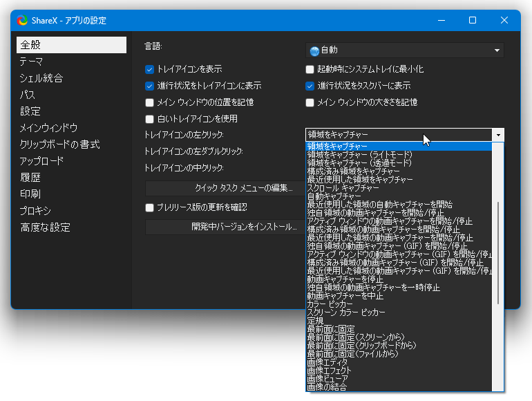Image resolution: width=532 pixels, height=401 pixels.
Task: Select カラー ピッカー option in list
Action: click(x=399, y=304)
